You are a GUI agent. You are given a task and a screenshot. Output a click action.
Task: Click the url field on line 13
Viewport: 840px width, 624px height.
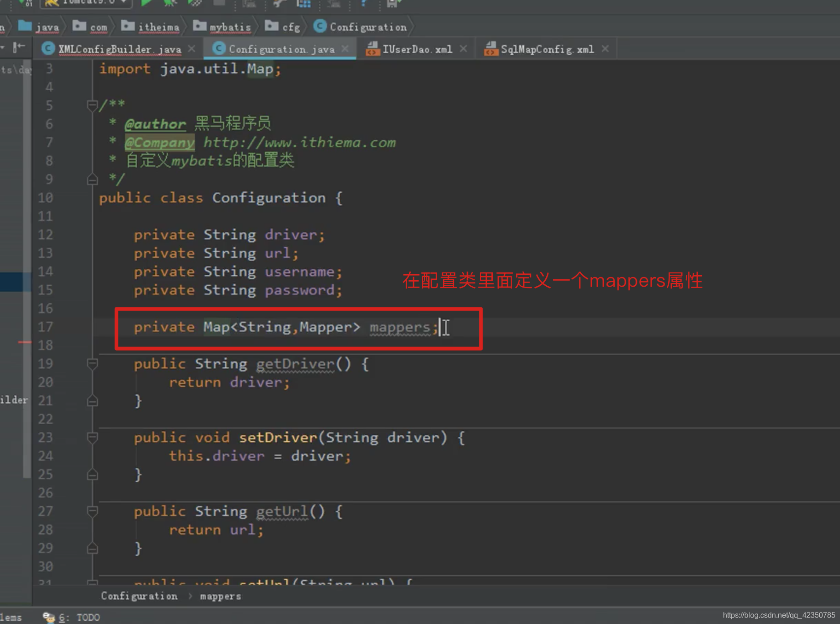[278, 254]
